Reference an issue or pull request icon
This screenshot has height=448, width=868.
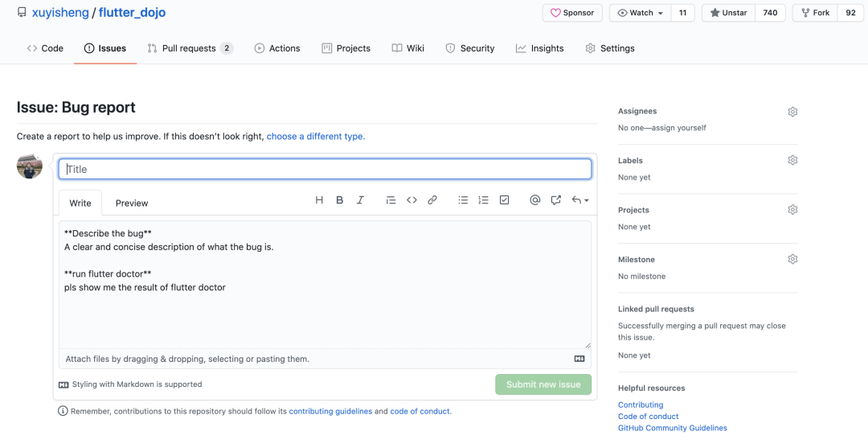(556, 200)
